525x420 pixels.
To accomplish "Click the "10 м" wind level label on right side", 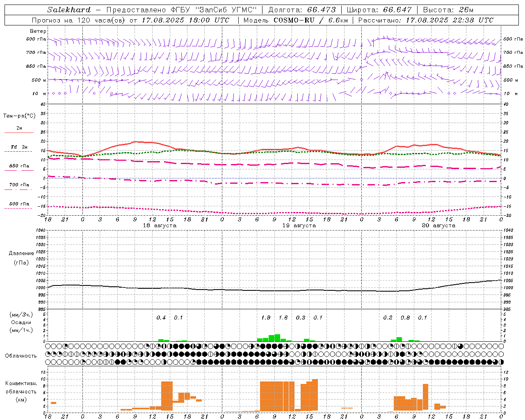I will point(510,94).
